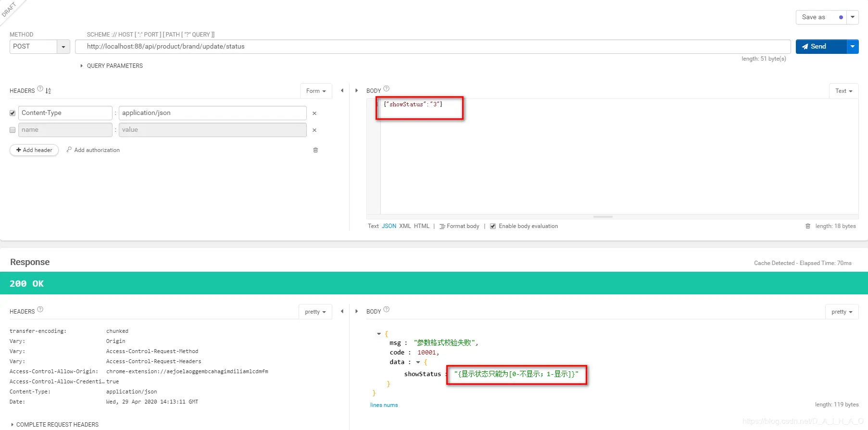The height and width of the screenshot is (430, 868).
Task: Collapse the data object in response
Action: (x=418, y=362)
